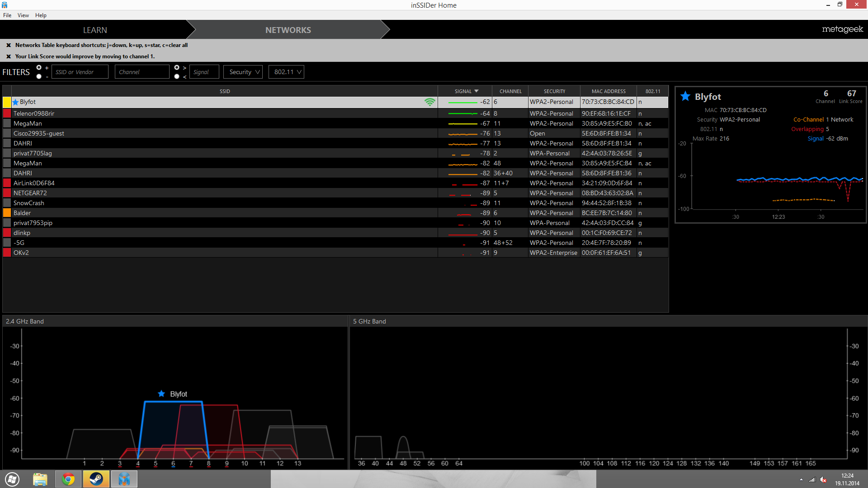Select the privat7953pip network row
This screenshot has height=488, width=868.
pos(335,223)
